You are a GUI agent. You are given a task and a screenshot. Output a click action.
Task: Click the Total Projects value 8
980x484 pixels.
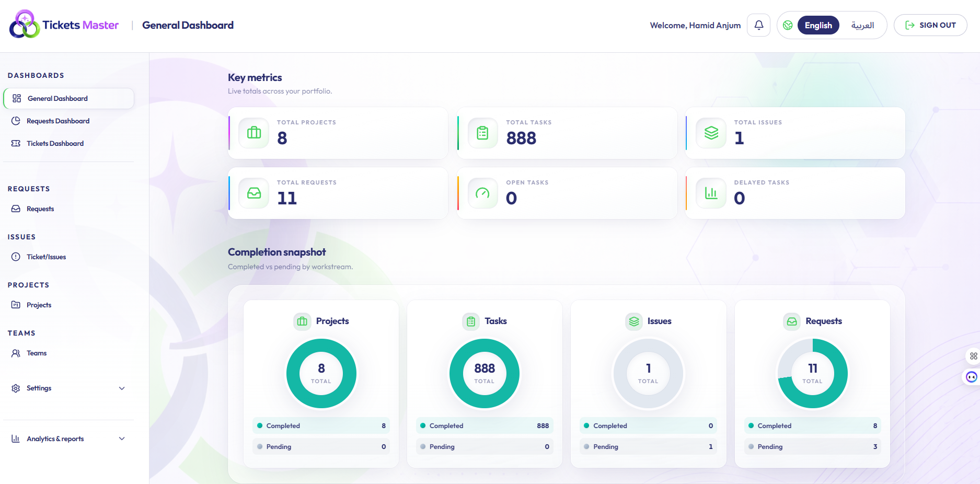click(x=282, y=138)
